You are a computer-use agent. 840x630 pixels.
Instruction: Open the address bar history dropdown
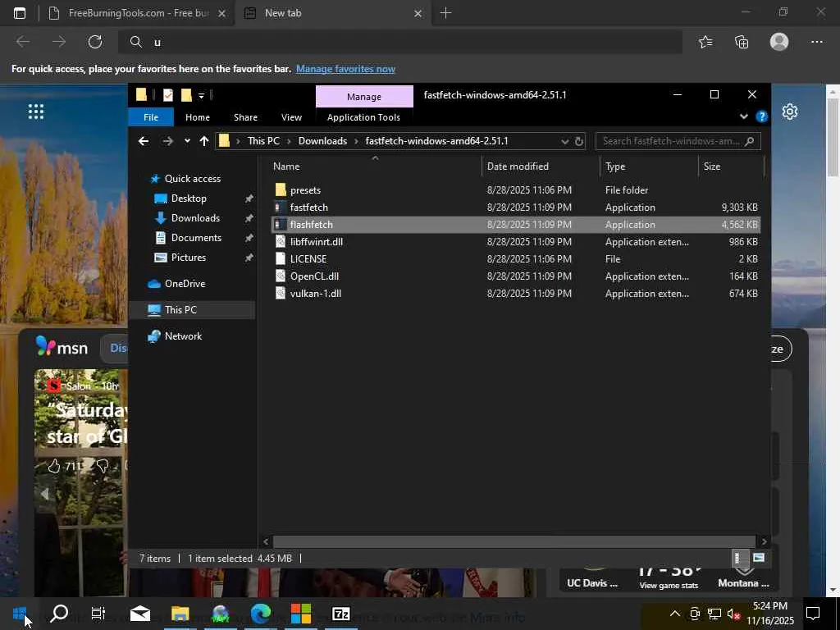(564, 141)
